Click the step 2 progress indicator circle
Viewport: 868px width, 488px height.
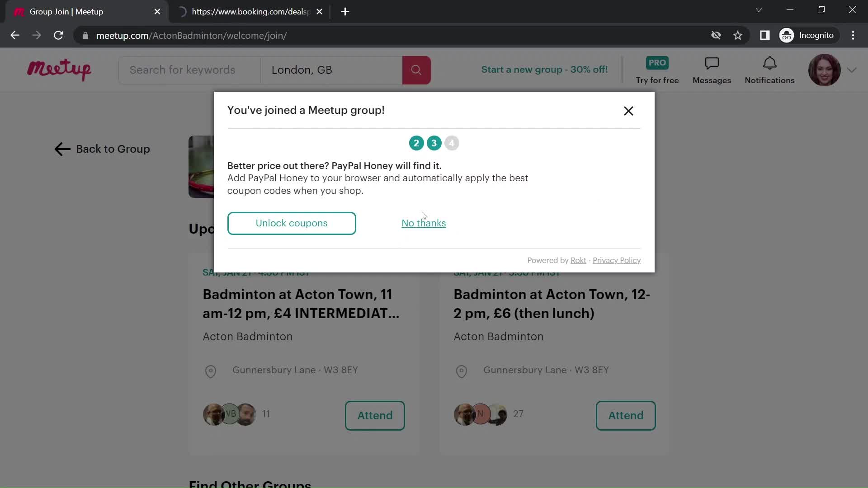[417, 143]
